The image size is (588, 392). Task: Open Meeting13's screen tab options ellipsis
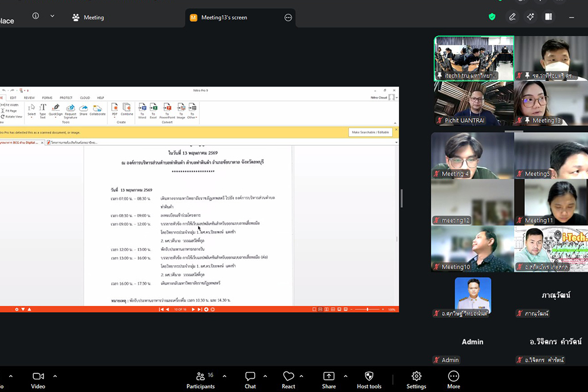click(288, 17)
